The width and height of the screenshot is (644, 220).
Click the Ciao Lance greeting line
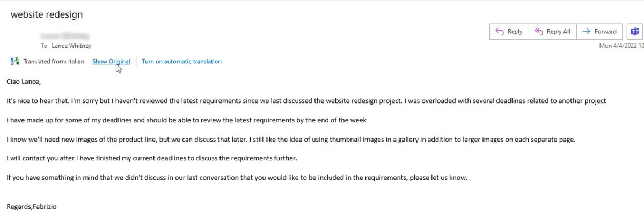[x=24, y=82]
